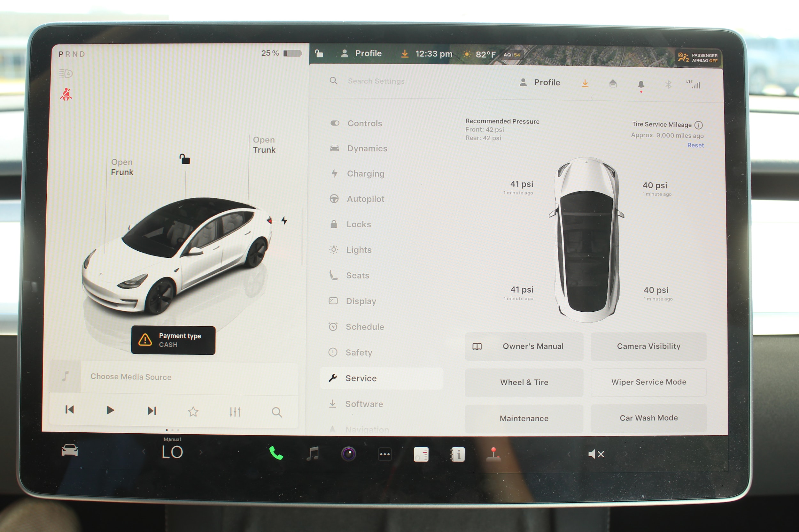Increase temperature with right chevron
The width and height of the screenshot is (799, 532).
(201, 452)
